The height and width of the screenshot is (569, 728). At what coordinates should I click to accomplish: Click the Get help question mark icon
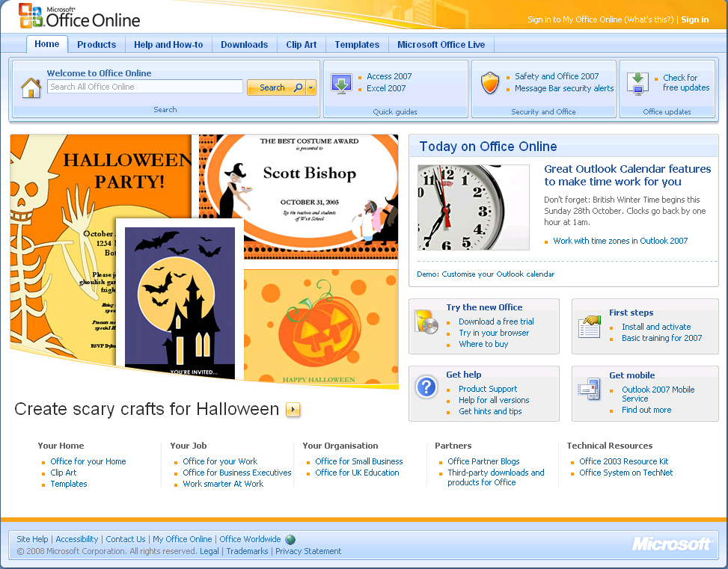point(426,387)
